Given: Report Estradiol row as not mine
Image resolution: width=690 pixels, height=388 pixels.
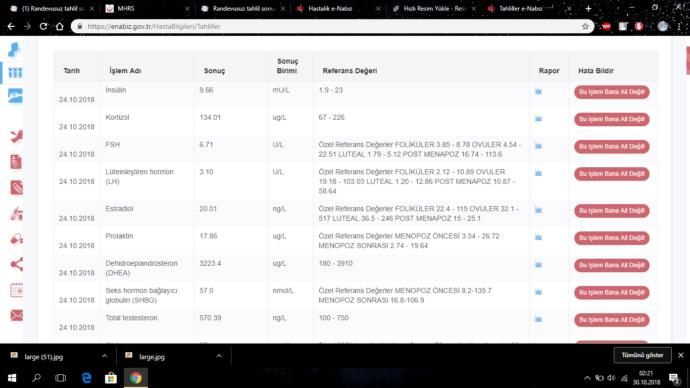Looking at the screenshot, I should pos(611,211).
